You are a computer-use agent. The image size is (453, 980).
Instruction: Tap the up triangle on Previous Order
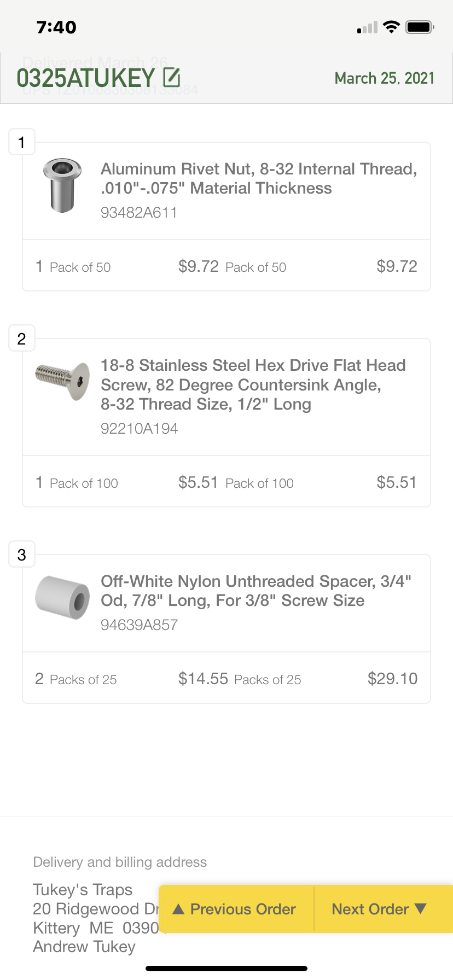coord(178,909)
